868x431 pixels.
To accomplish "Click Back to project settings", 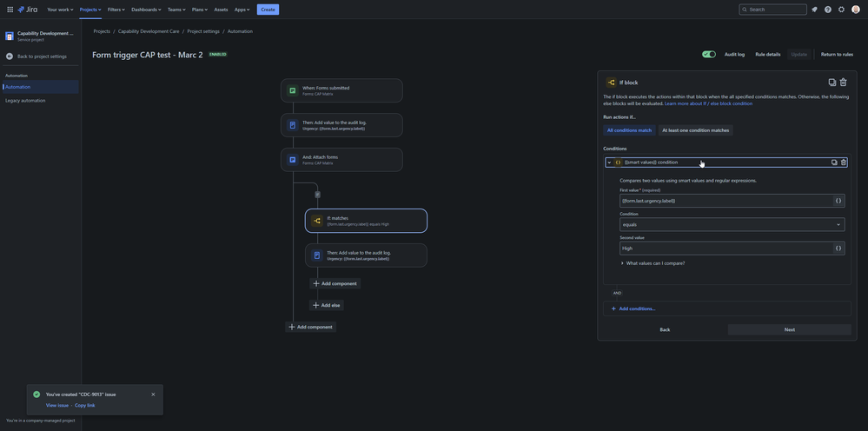I will coord(42,56).
